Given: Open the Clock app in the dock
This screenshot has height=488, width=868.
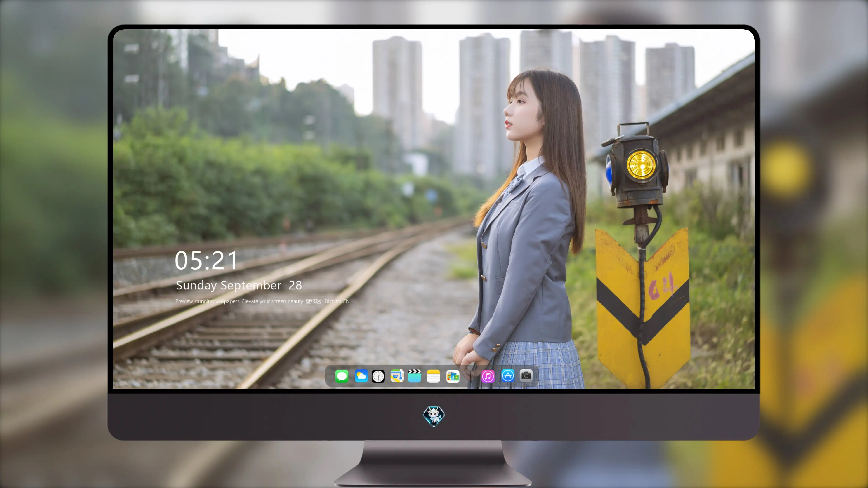Looking at the screenshot, I should [x=378, y=376].
